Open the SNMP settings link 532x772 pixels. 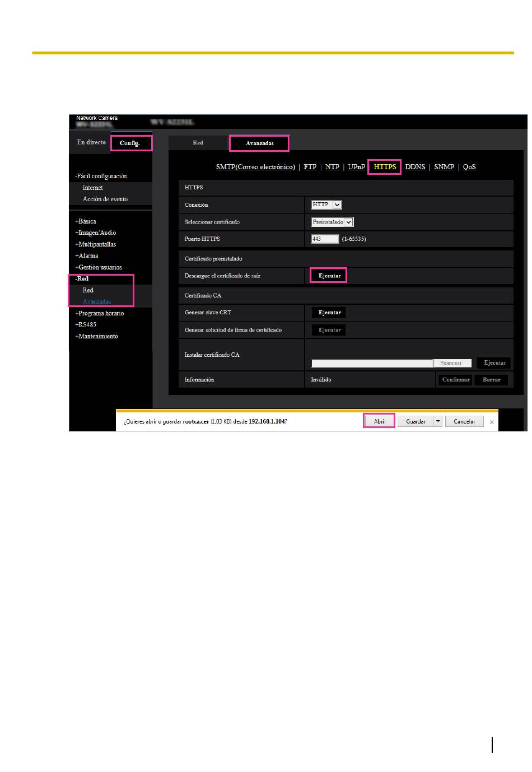(x=444, y=167)
